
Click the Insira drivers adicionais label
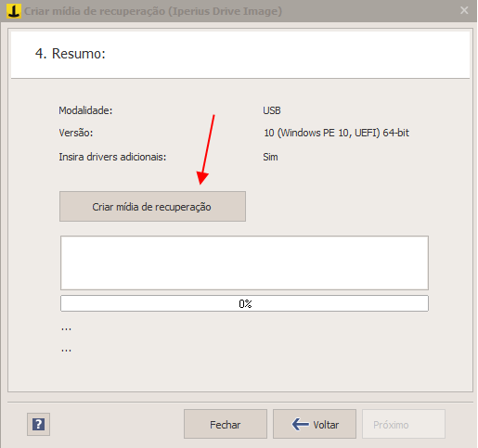[112, 157]
